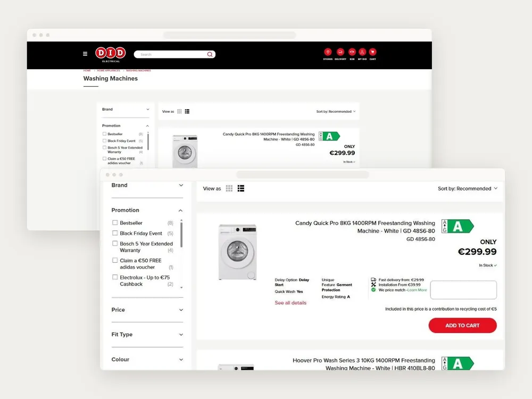
Task: Tick Claim a €50 FREE adidas voucher front window
Action: point(115,260)
